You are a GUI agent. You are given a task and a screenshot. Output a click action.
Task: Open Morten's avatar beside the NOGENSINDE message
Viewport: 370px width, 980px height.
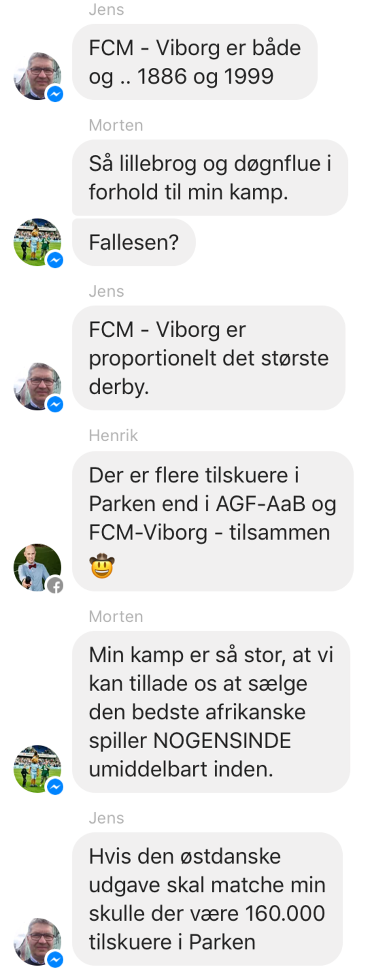37,769
